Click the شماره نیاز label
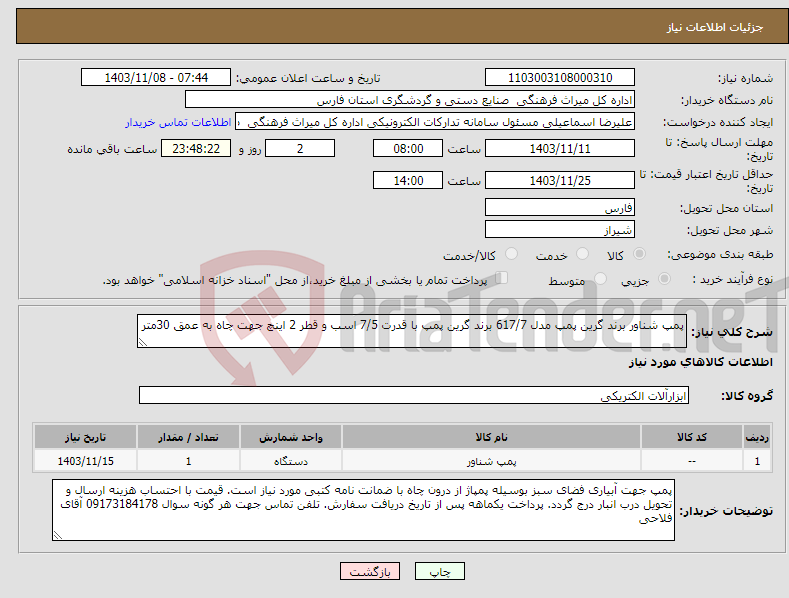 [x=745, y=78]
